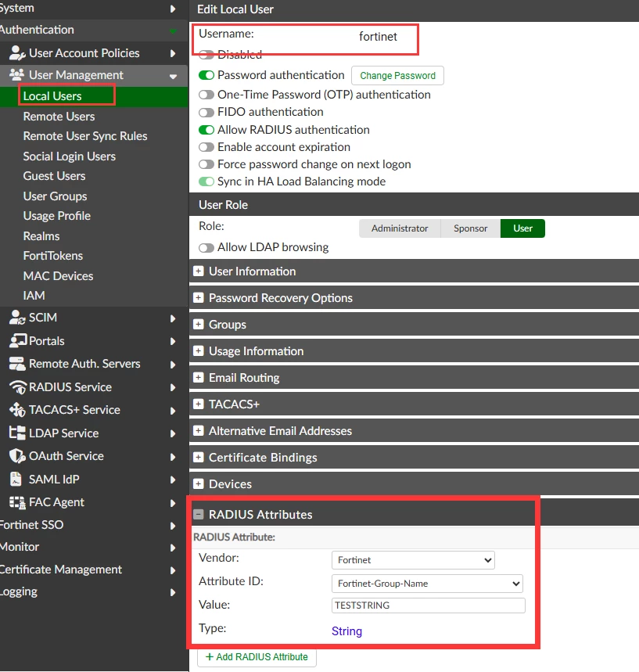This screenshot has height=672, width=639.
Task: Click the User Management people icon
Action: point(16,74)
